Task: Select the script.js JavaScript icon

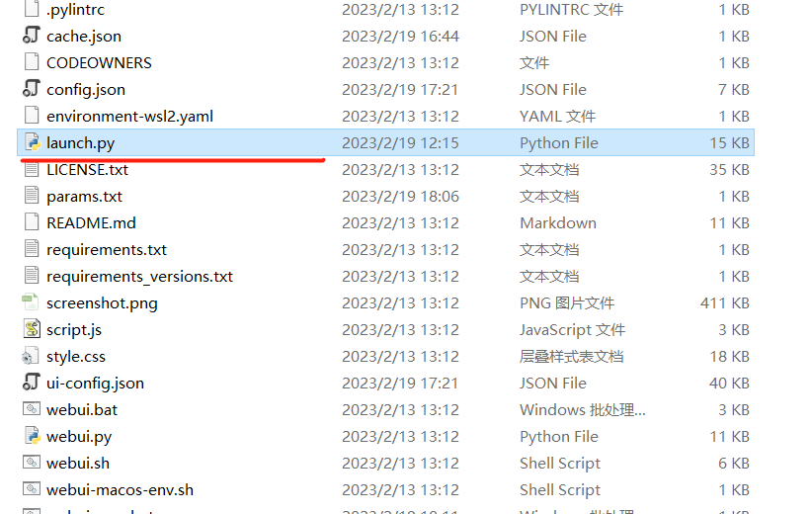Action: (32, 329)
